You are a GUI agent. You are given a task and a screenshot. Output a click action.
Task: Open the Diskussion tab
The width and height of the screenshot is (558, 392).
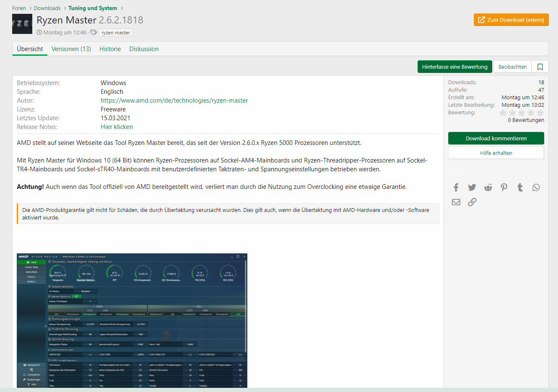(x=144, y=49)
